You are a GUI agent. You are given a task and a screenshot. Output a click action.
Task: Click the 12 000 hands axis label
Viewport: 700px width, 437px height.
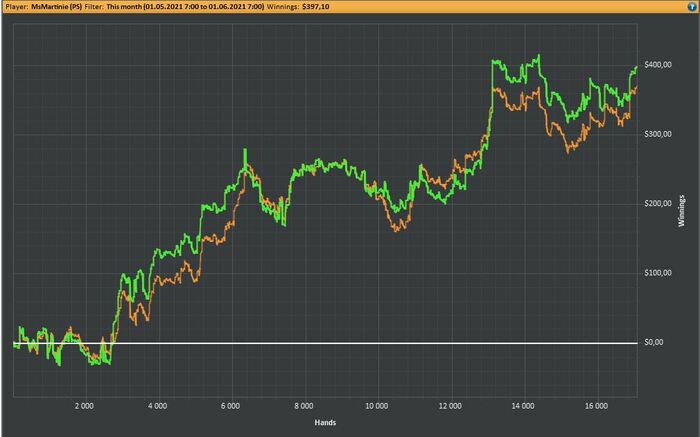[x=450, y=406]
